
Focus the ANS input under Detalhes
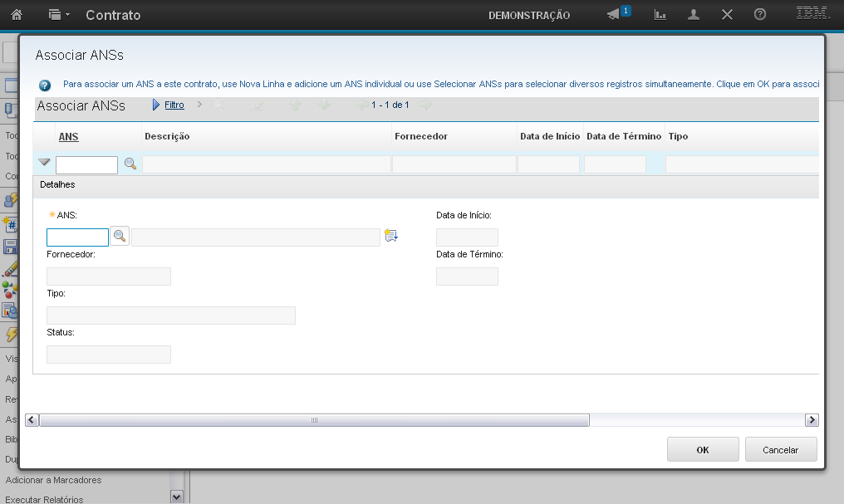coord(77,237)
